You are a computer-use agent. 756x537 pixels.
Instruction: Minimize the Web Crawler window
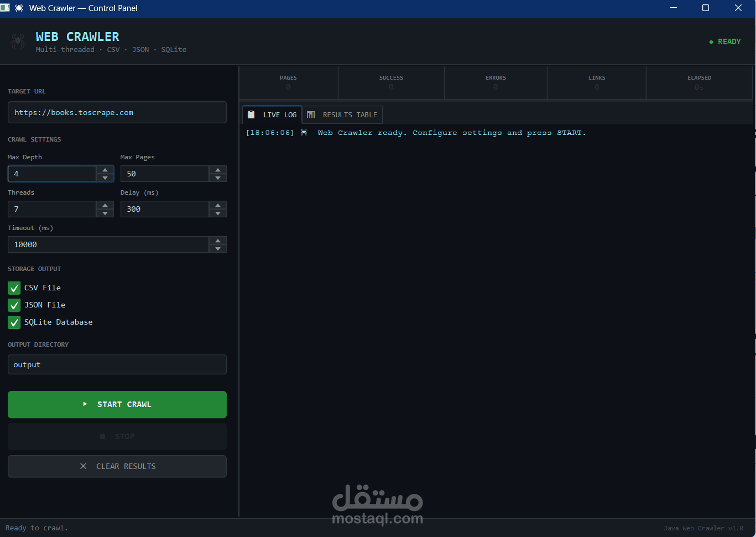(x=674, y=8)
